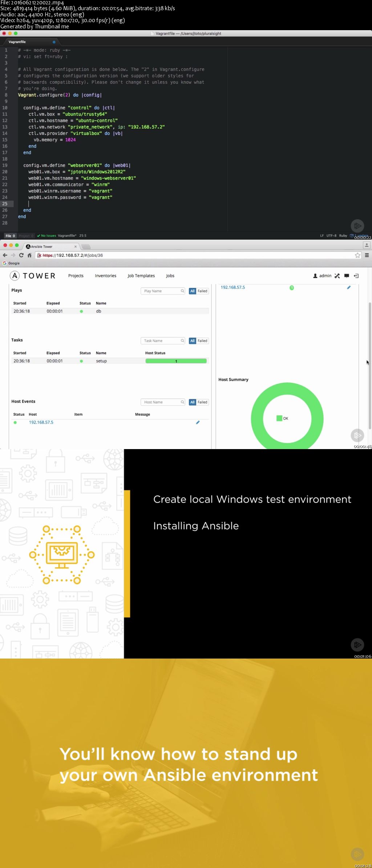This screenshot has height=868, width=372.
Task: Click the setup task row
Action: click(x=110, y=361)
